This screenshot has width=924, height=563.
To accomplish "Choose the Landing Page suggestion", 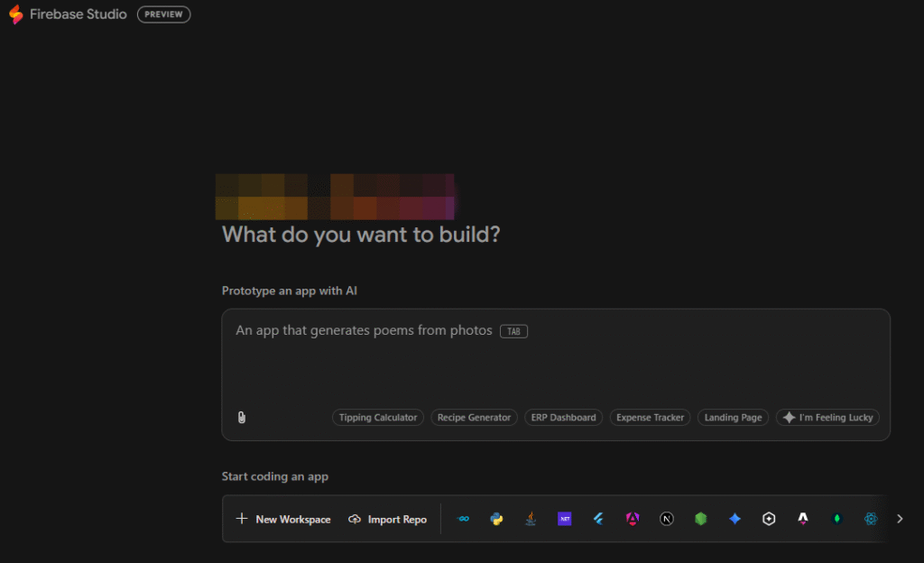I will pyautogui.click(x=733, y=418).
